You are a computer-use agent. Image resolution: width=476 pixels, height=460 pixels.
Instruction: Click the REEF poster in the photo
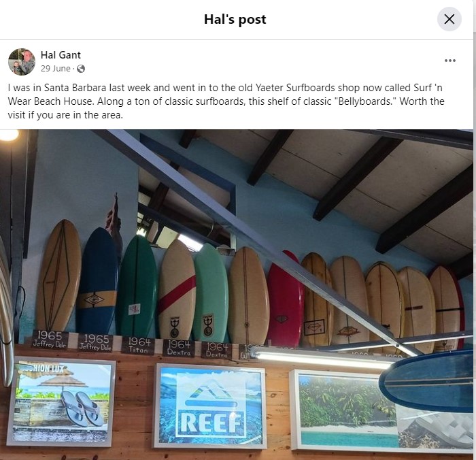[209, 406]
